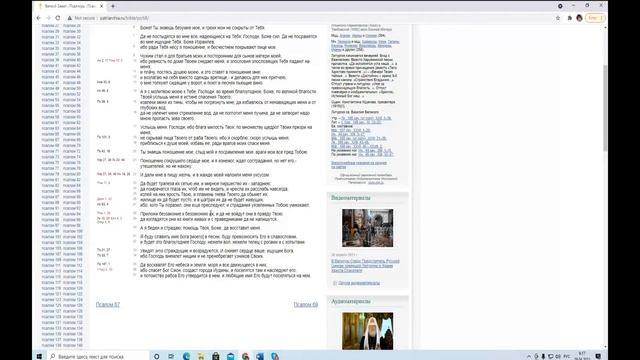The width and height of the screenshot is (640, 360).
Task: Open the Богослужебные указания link
Action: 359,165
